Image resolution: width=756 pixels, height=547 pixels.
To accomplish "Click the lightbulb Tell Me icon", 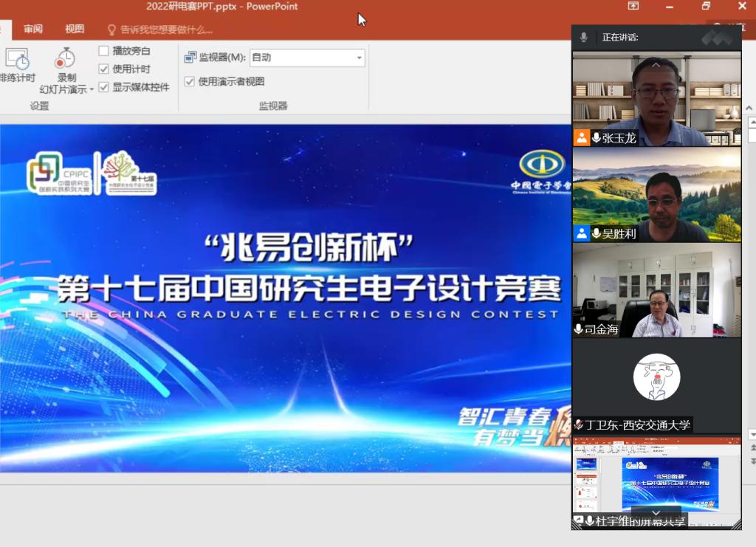I will click(111, 30).
